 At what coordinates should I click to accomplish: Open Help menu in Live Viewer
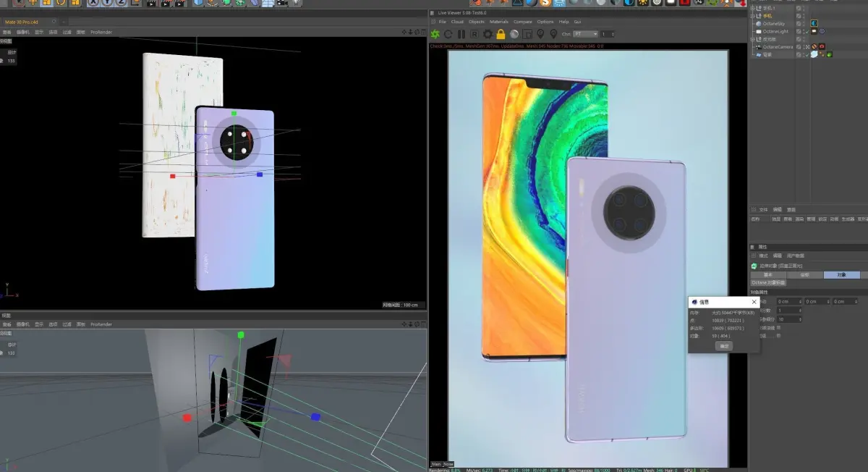[x=564, y=22]
